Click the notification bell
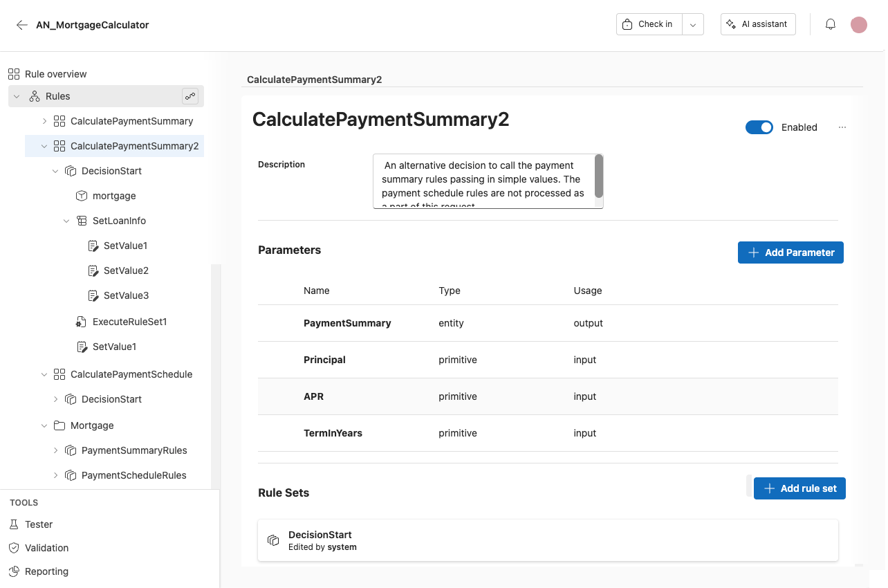 pyautogui.click(x=830, y=24)
